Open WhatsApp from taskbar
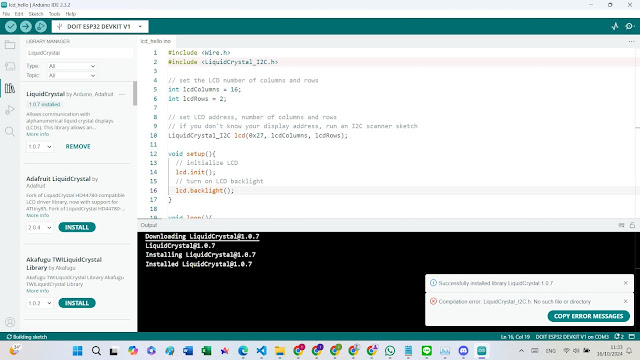640x360 pixels. [x=390, y=351]
